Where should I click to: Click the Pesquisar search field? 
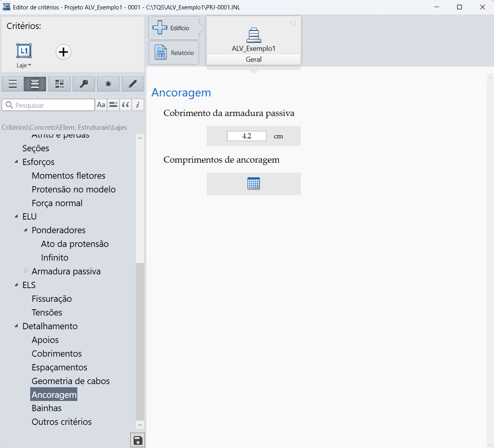tap(48, 105)
